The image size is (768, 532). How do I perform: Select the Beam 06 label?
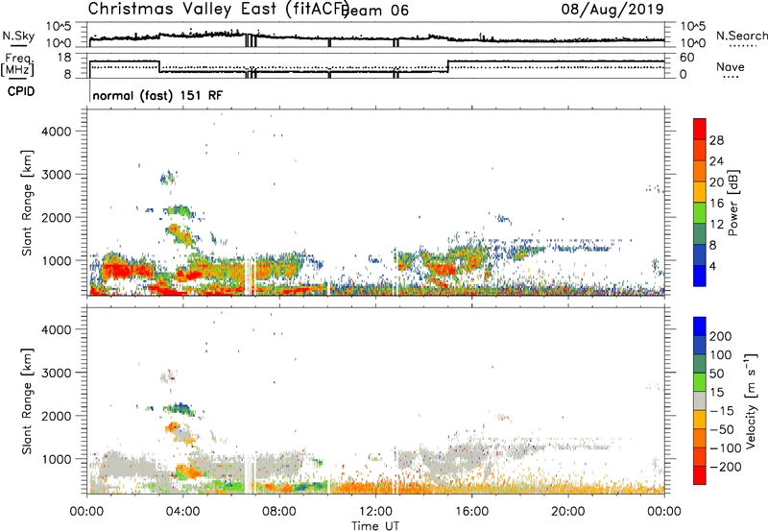(375, 11)
